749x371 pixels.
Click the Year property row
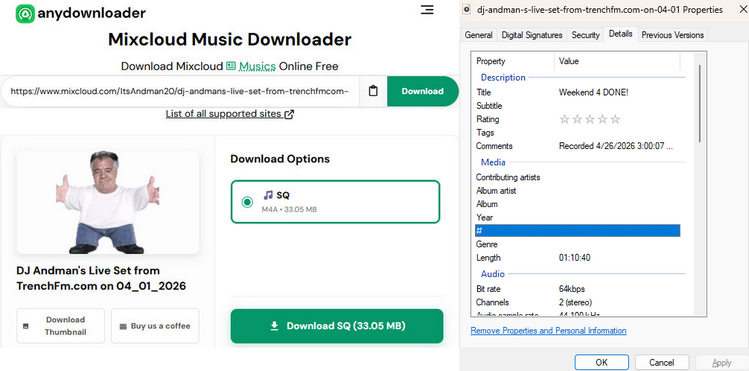click(578, 217)
